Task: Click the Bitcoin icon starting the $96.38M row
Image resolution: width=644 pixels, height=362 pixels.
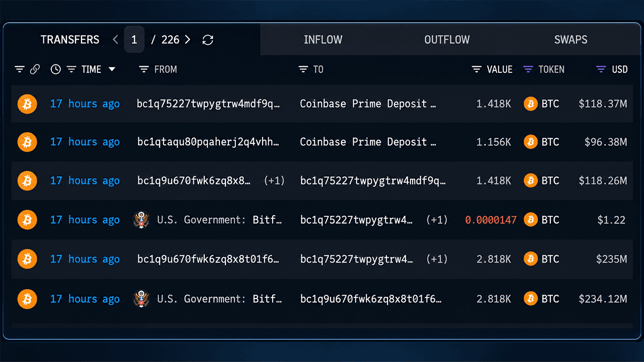Action: [x=27, y=142]
